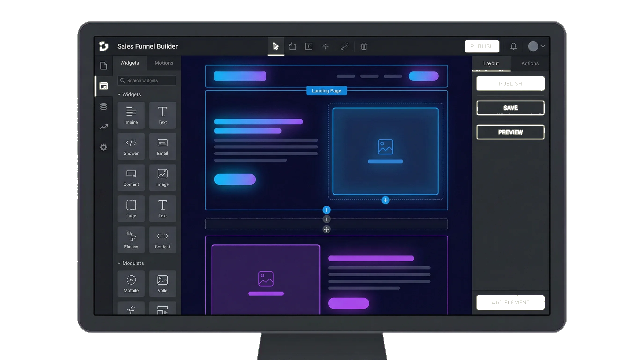Viewport: 644px width, 360px height.
Task: Select the Image widget
Action: click(x=162, y=178)
